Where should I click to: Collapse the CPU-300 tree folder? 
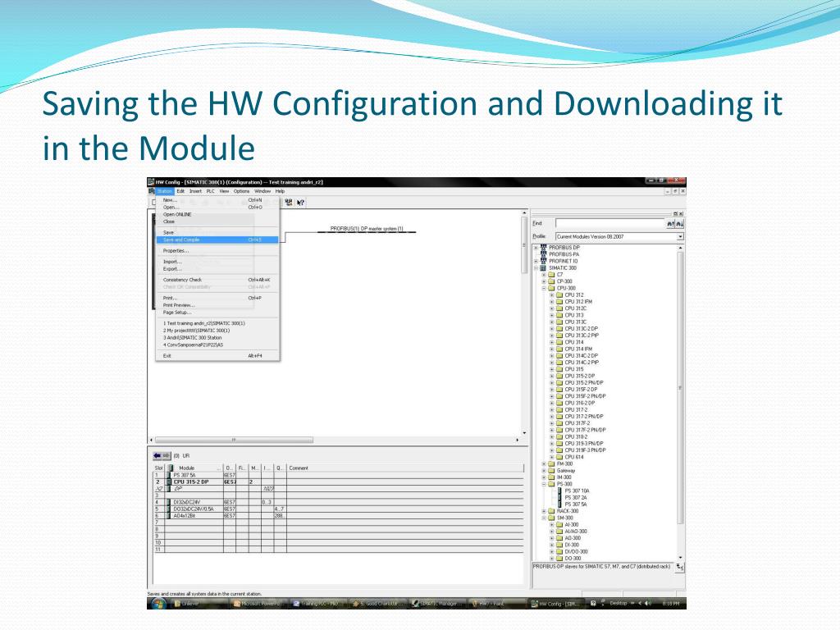click(543, 288)
